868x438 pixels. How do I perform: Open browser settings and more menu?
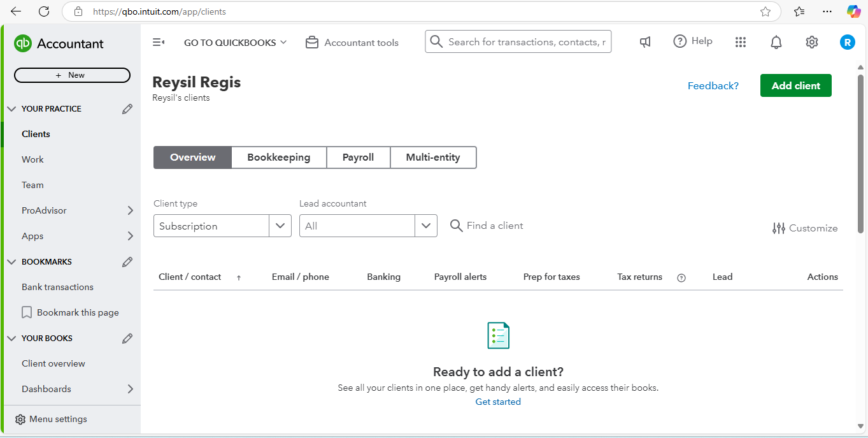pos(827,11)
